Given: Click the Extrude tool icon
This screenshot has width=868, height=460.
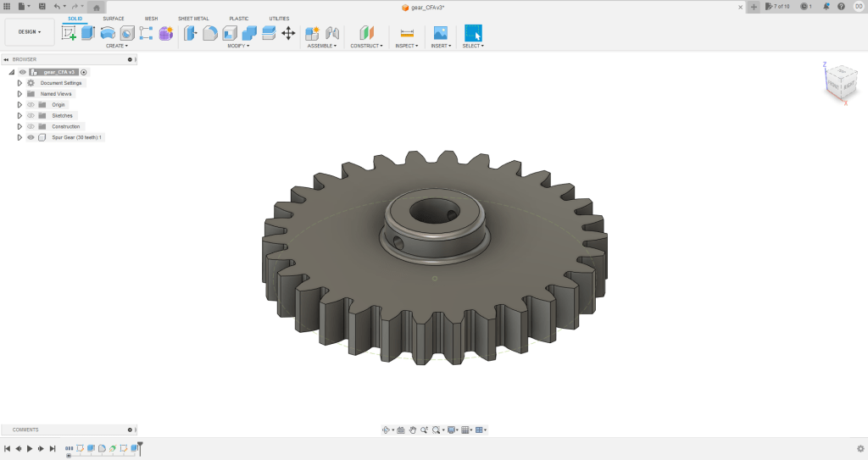Looking at the screenshot, I should click(x=88, y=33).
